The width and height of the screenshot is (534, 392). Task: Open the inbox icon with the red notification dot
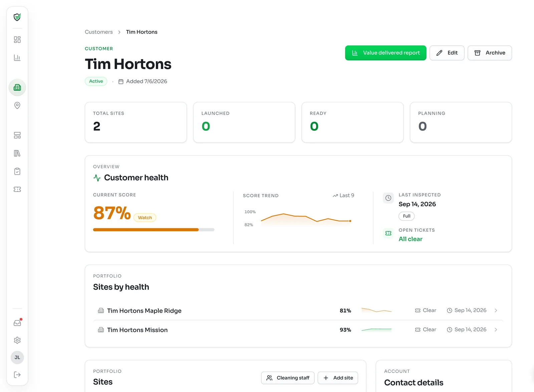click(x=17, y=323)
